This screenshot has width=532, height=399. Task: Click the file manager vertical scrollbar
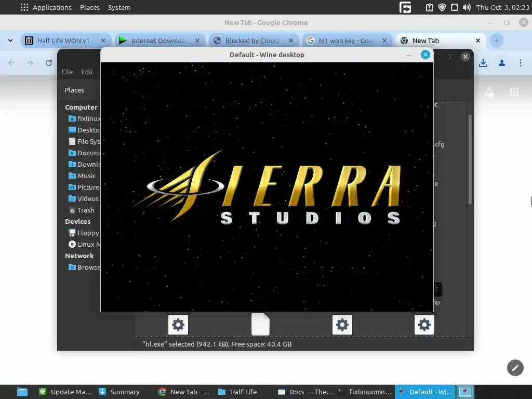click(470, 159)
